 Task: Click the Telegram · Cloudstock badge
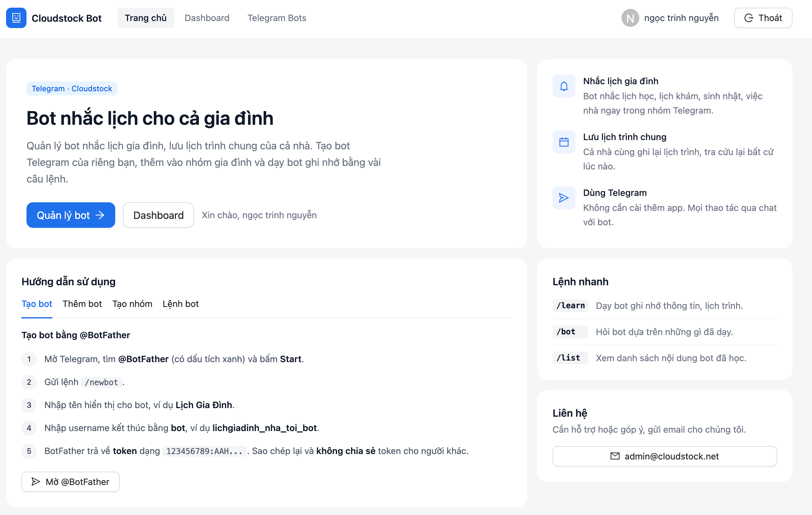pyautogui.click(x=72, y=88)
